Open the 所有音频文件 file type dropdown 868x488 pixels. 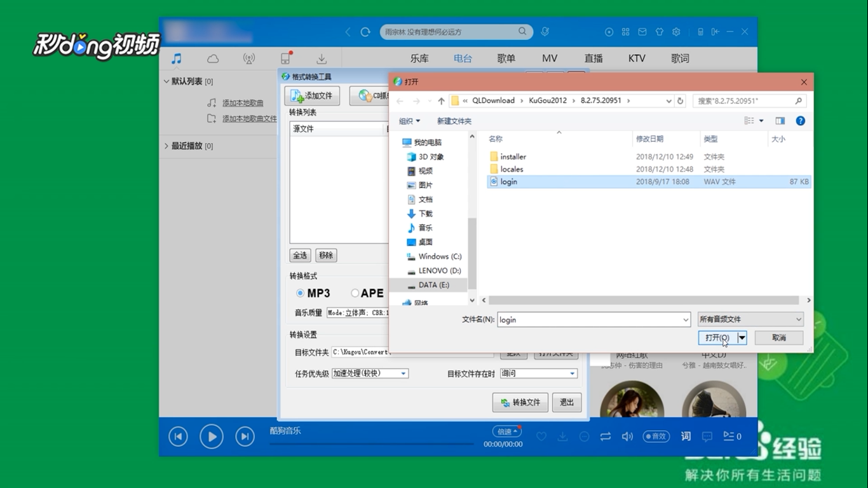(x=750, y=320)
